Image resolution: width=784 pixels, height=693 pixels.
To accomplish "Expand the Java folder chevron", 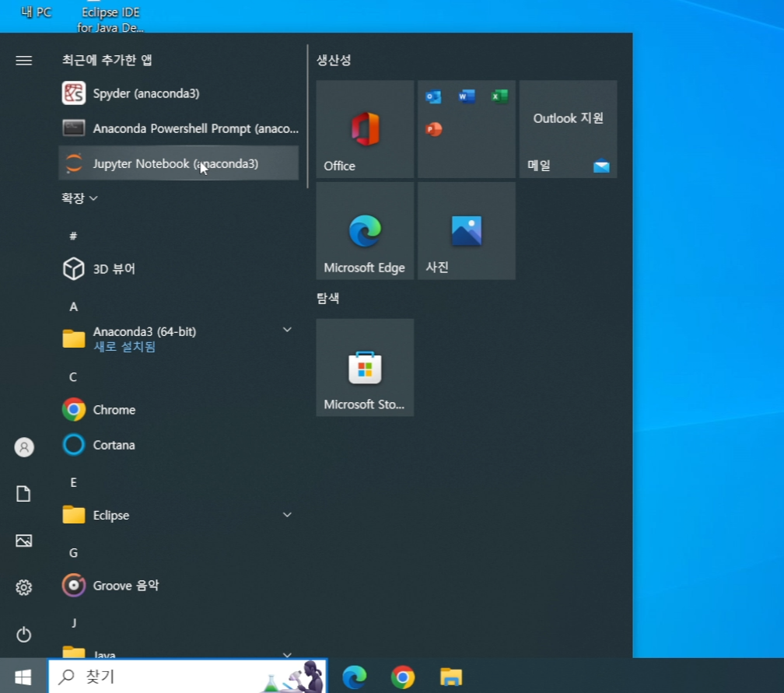I will pyautogui.click(x=287, y=654).
